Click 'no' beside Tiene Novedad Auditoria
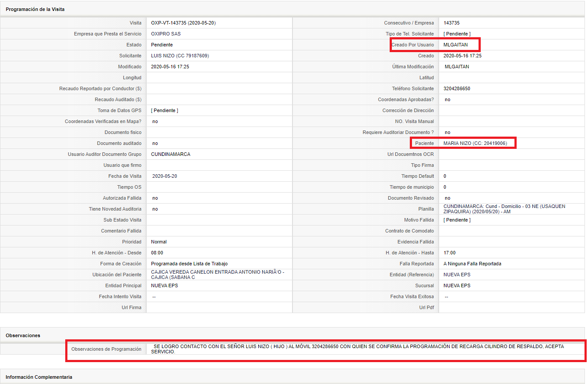 tap(155, 209)
